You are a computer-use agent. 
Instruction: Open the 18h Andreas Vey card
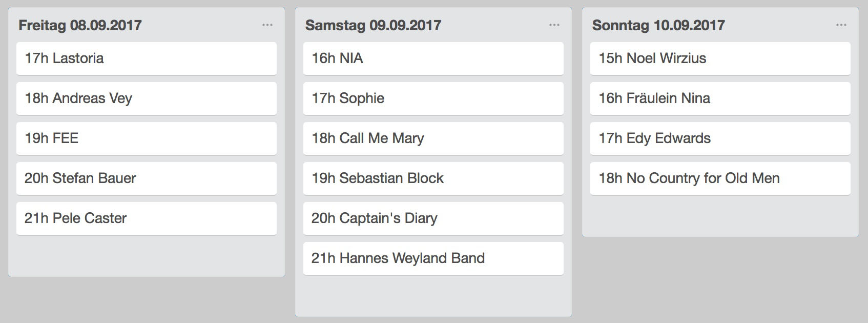tap(147, 98)
